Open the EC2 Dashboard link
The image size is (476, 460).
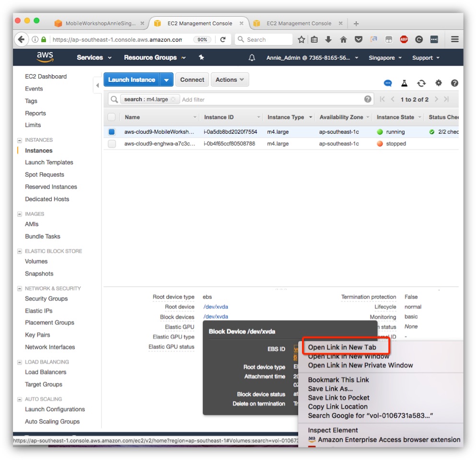click(x=46, y=77)
